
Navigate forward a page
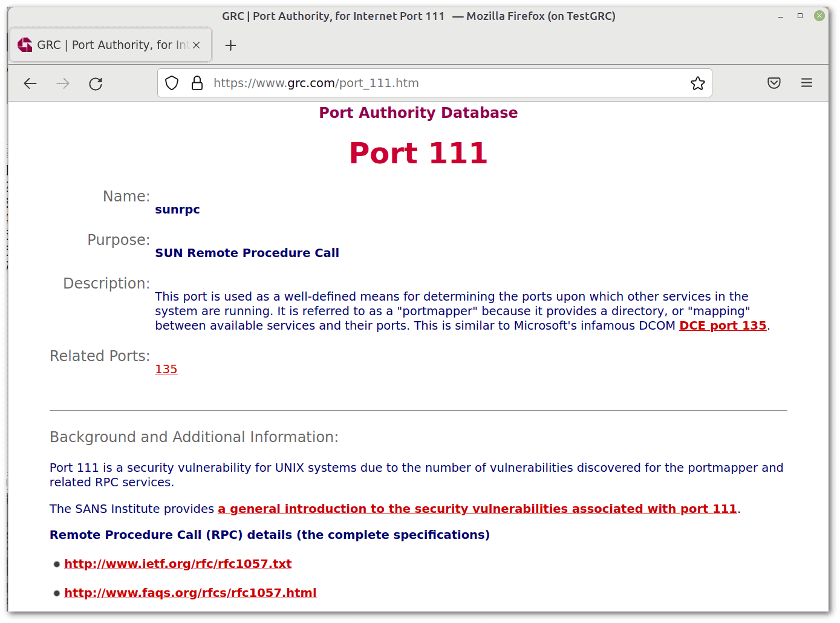(x=63, y=83)
